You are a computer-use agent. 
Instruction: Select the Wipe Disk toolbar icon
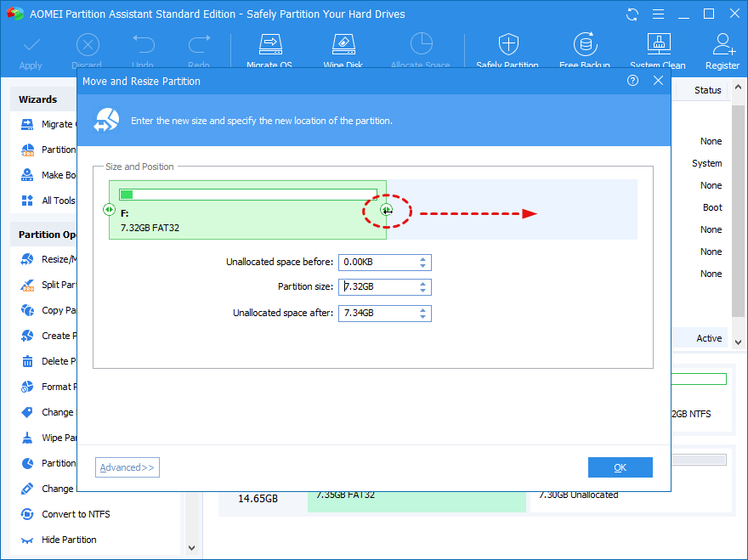pos(343,45)
